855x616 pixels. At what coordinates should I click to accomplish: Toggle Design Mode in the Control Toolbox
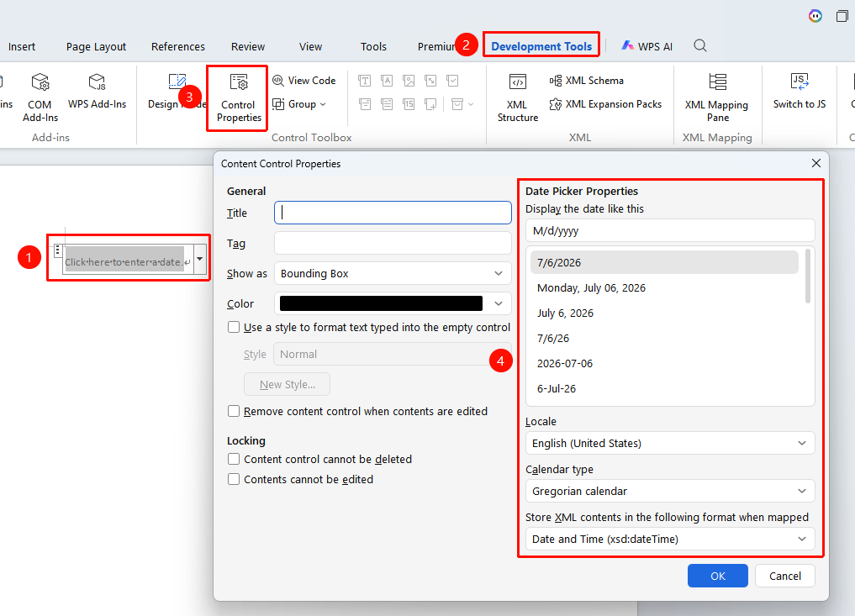(x=176, y=91)
